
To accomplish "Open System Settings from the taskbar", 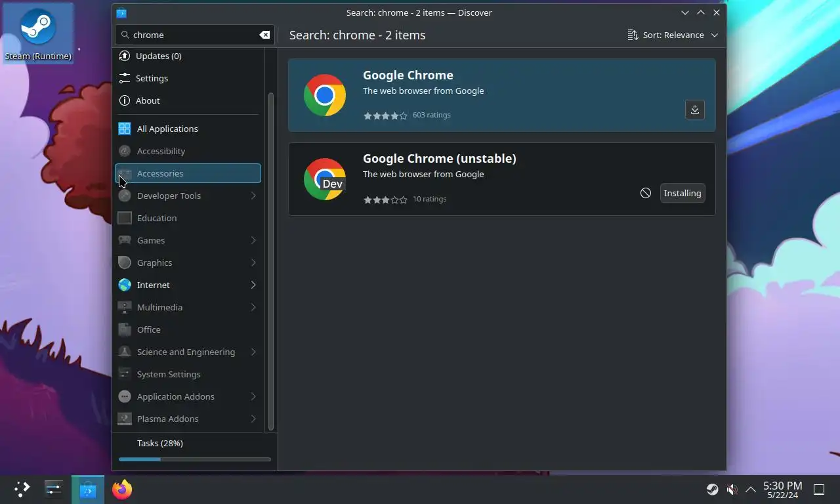I will tap(53, 490).
